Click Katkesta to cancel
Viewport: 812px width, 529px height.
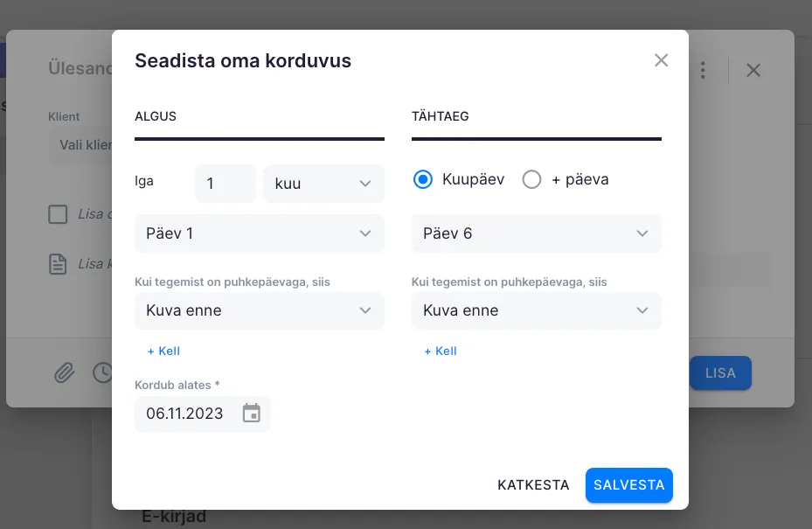tap(533, 485)
